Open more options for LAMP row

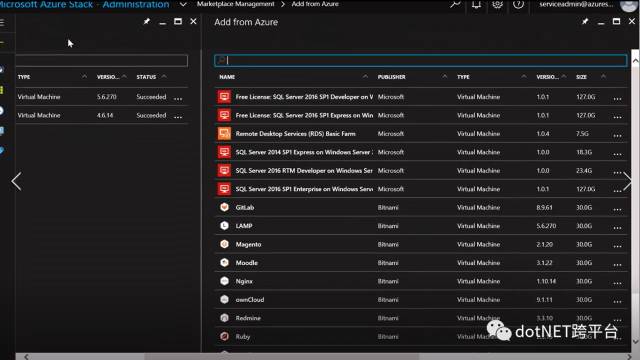tap(617, 228)
